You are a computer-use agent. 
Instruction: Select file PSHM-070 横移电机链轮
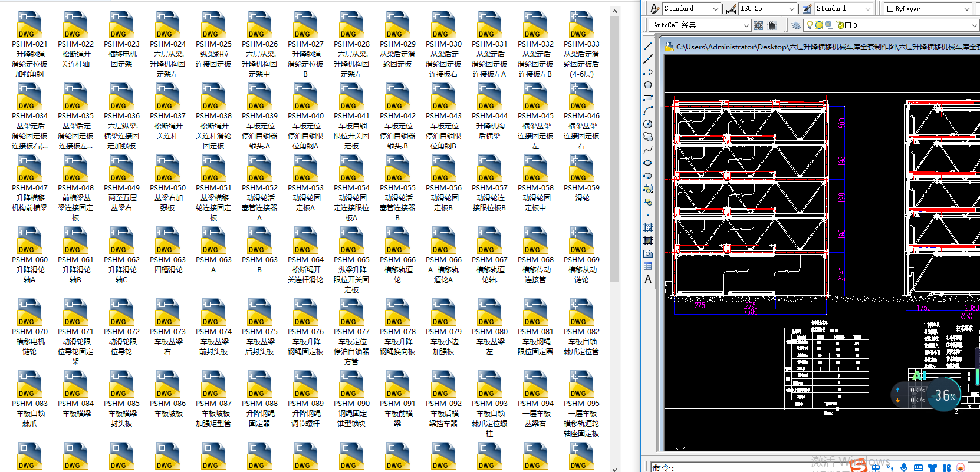29,328
